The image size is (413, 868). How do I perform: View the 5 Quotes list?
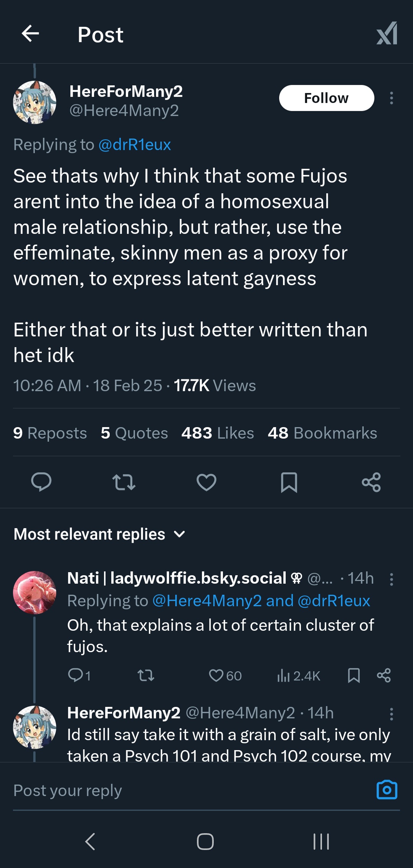(134, 433)
